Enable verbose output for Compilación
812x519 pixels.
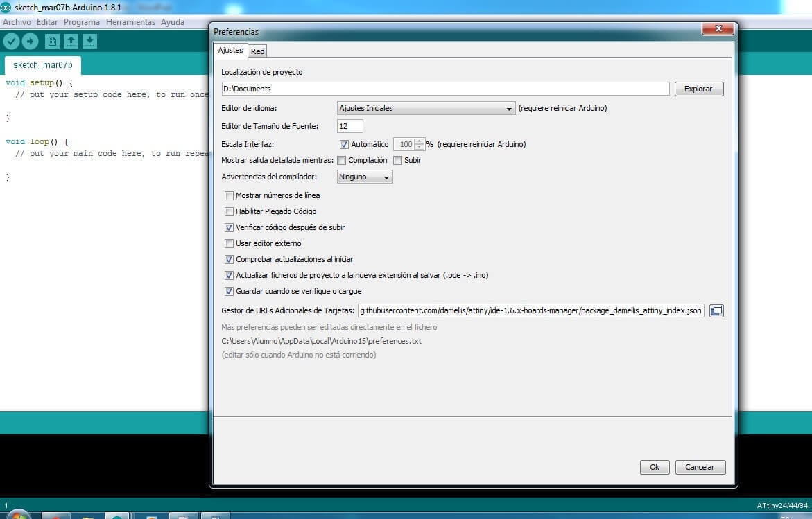[342, 160]
